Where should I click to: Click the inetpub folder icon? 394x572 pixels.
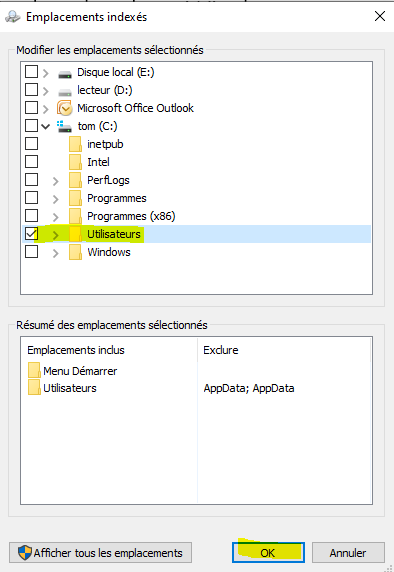(x=75, y=144)
